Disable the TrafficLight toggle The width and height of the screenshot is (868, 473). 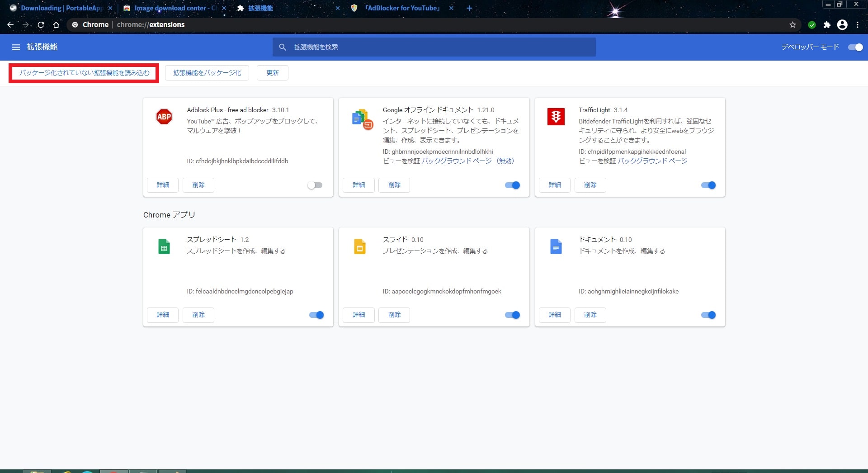708,185
